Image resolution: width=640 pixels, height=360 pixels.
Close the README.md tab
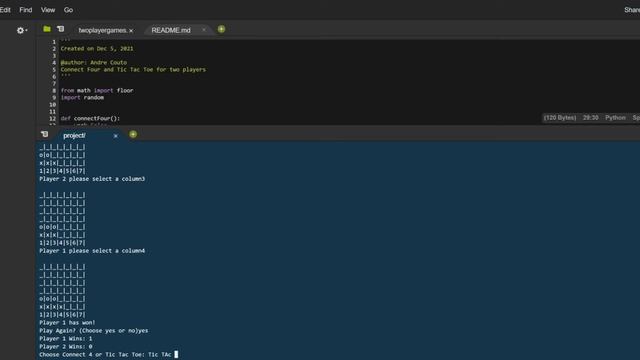(x=204, y=30)
